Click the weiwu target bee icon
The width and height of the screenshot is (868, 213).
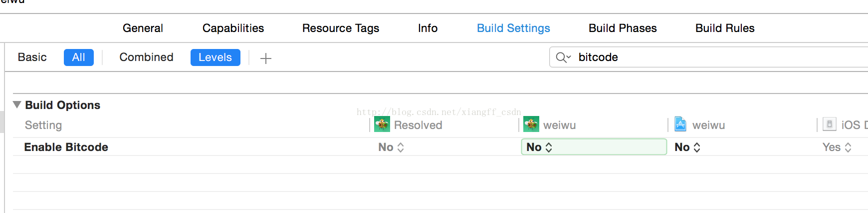coord(531,124)
